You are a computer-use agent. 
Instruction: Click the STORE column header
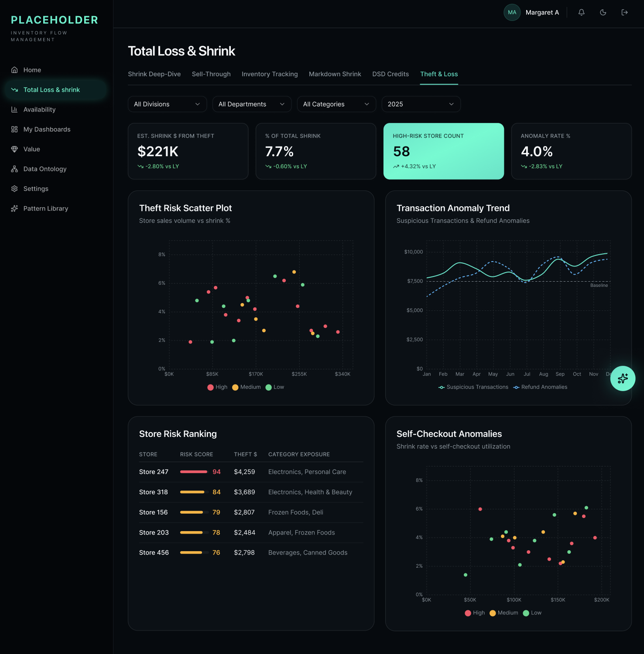(148, 454)
